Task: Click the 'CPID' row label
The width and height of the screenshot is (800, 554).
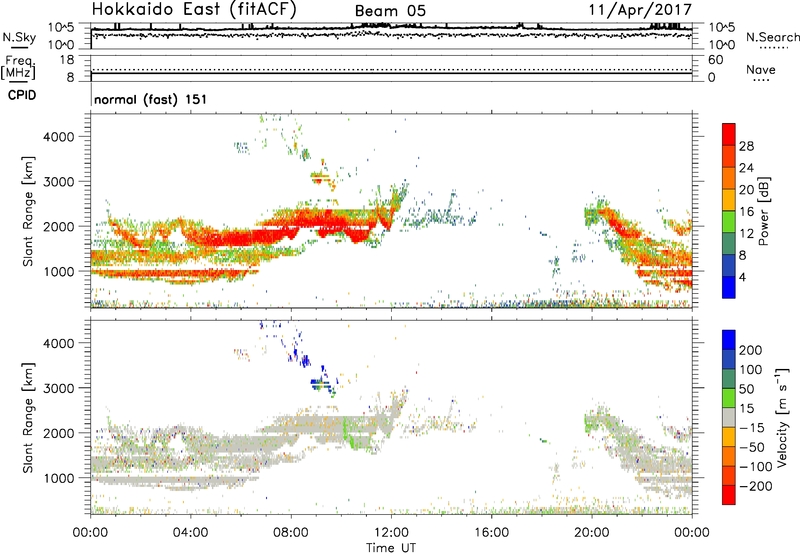Action: pyautogui.click(x=22, y=95)
